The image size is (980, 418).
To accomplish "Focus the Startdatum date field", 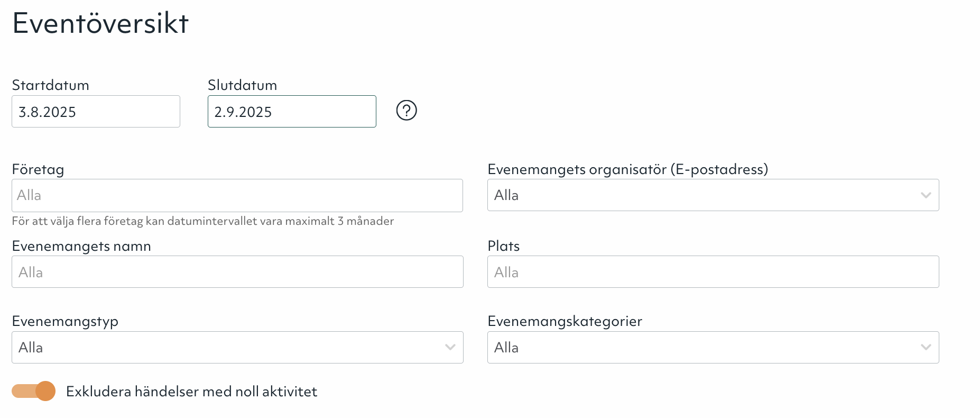I will tap(96, 112).
